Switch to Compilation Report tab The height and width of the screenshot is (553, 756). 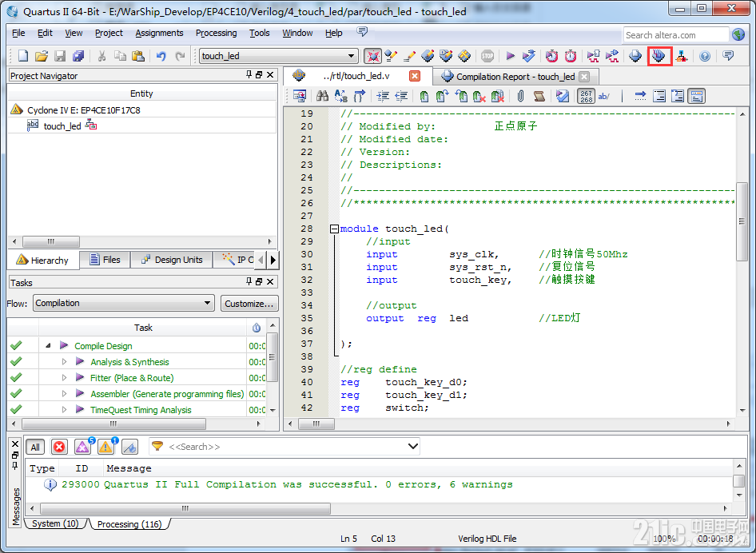pos(515,77)
